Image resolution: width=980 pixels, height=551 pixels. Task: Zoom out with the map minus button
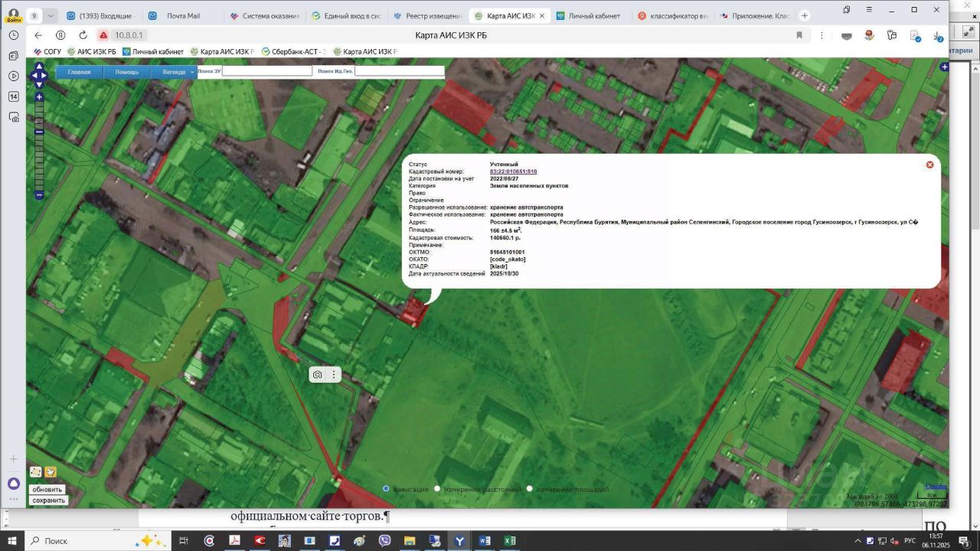pos(39,195)
